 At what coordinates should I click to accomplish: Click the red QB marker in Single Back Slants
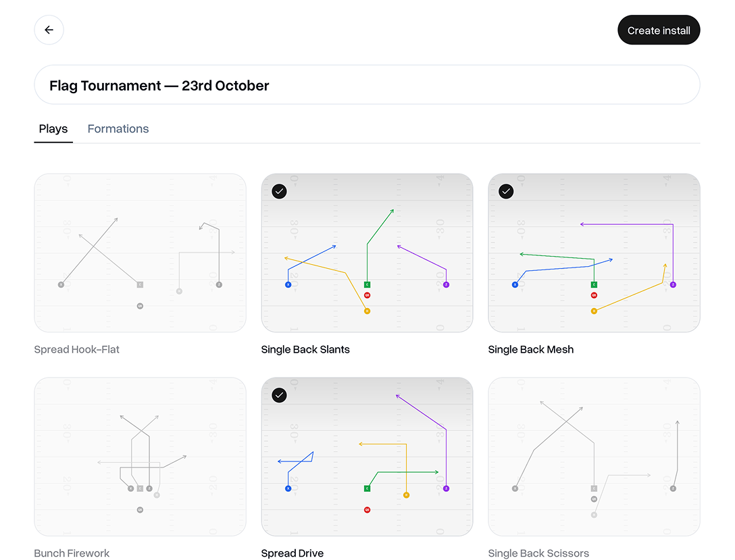coord(367,295)
